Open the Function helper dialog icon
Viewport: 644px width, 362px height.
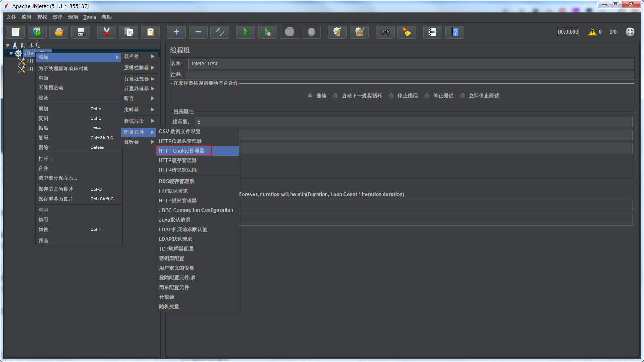pos(433,32)
